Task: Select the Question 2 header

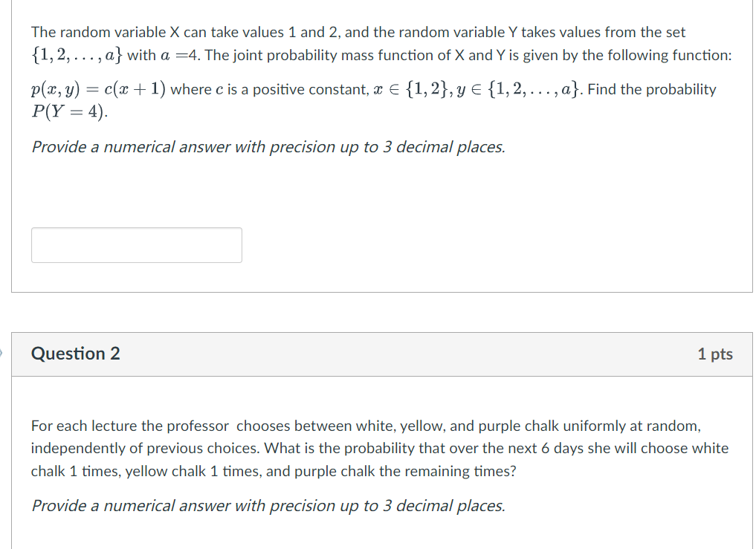Action: pos(74,354)
